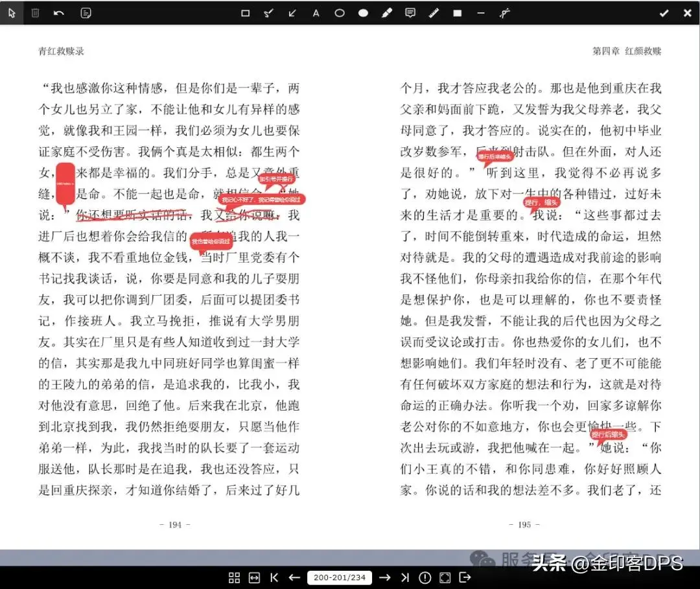The width and height of the screenshot is (700, 589).
Task: Select the comment bubble tool
Action: [410, 13]
